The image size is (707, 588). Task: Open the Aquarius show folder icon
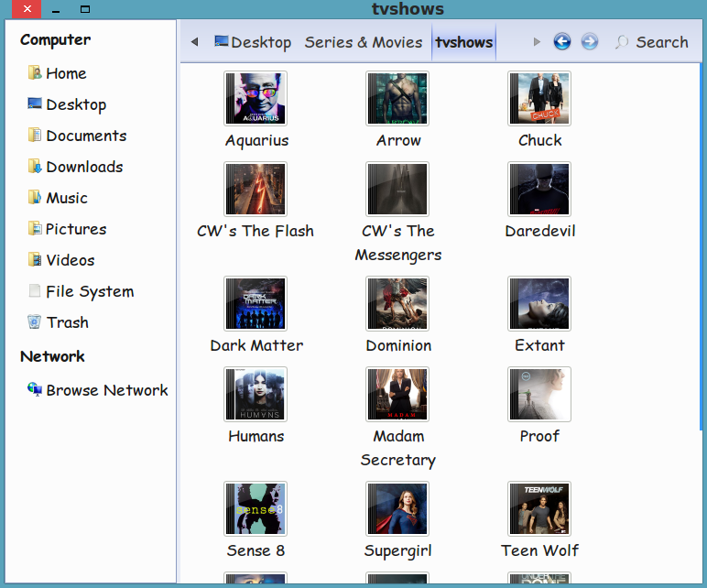click(256, 98)
